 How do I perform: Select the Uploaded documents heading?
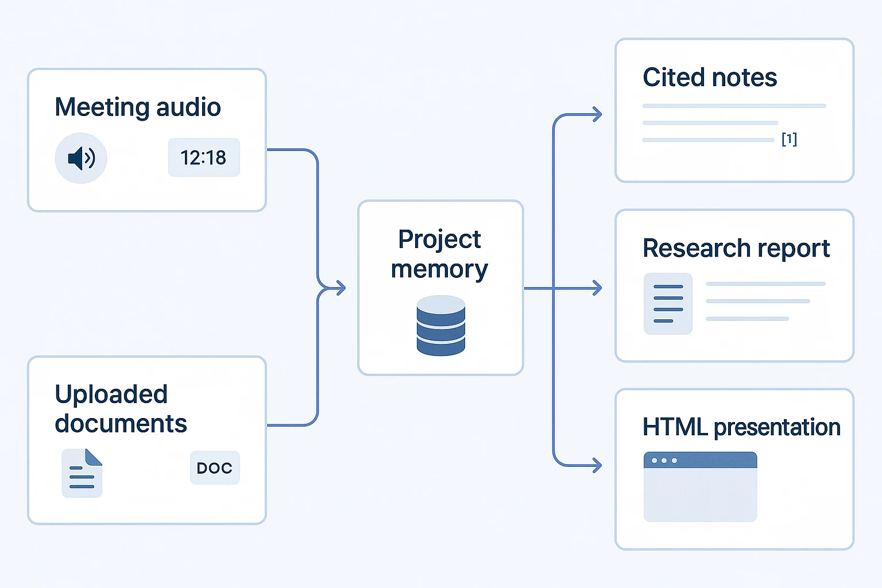pos(121,409)
